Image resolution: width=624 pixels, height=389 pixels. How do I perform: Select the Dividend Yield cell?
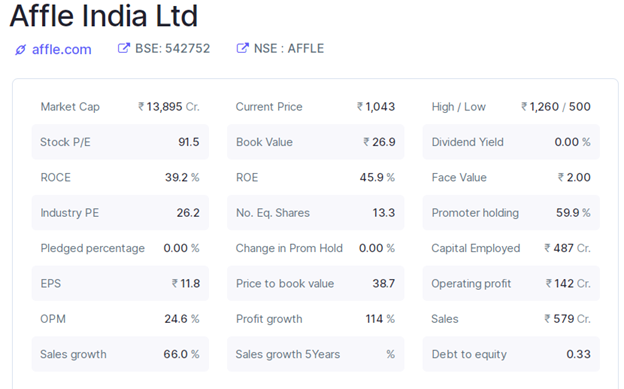[x=511, y=142]
